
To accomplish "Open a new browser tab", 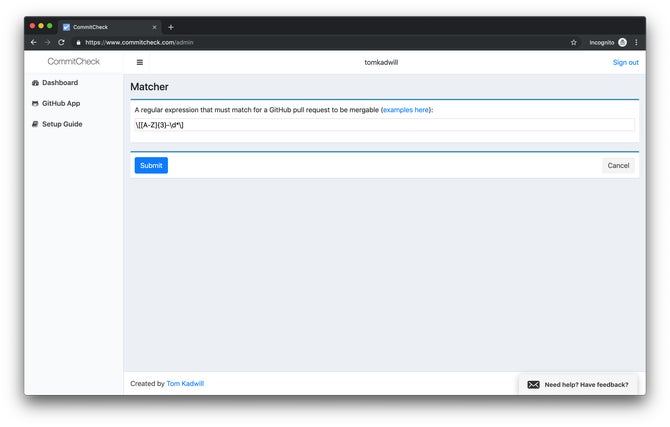I will 171,27.
